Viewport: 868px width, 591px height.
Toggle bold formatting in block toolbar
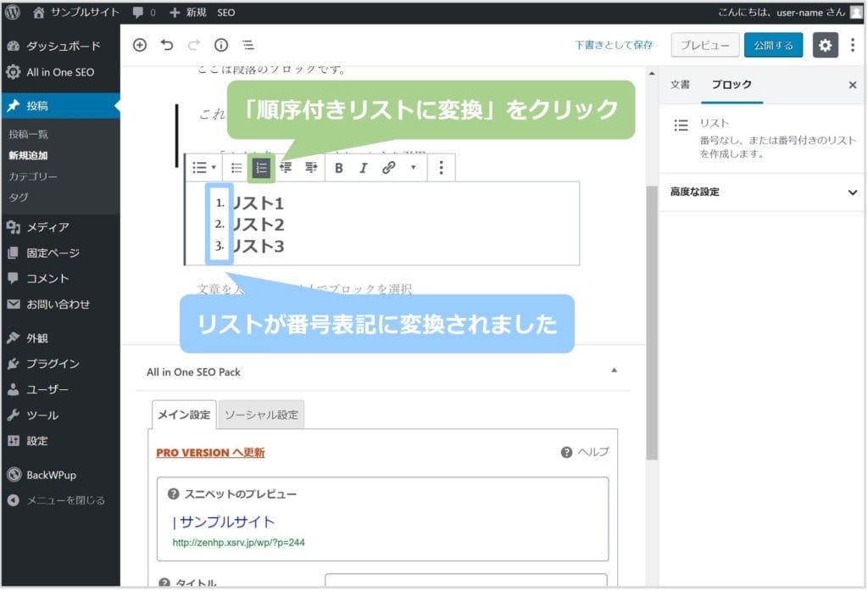[x=339, y=168]
